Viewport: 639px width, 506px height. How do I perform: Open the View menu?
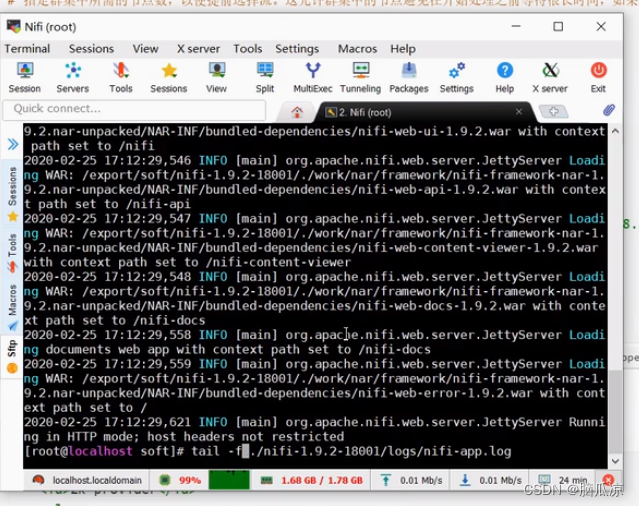tap(145, 49)
